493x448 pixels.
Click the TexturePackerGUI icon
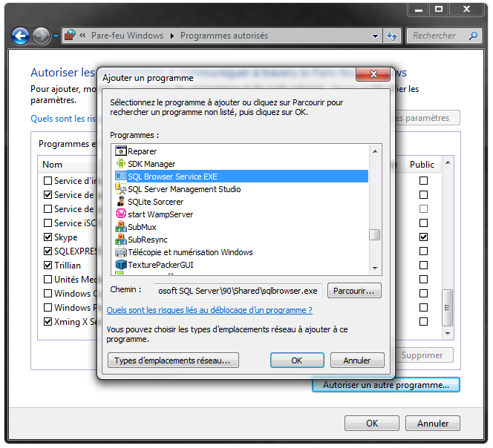tap(121, 265)
